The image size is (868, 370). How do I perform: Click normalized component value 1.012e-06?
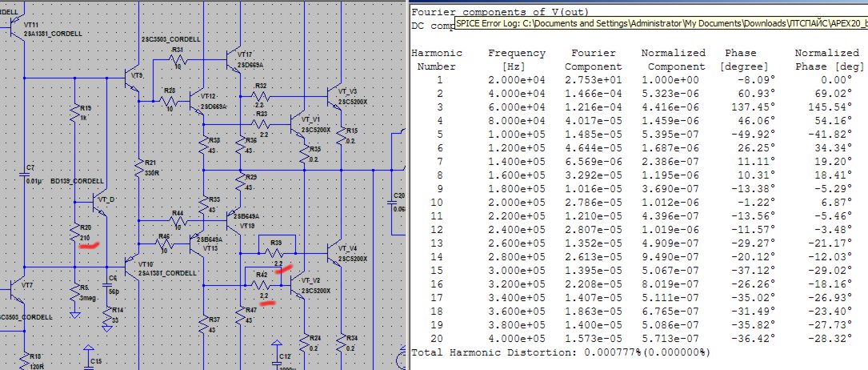670,202
